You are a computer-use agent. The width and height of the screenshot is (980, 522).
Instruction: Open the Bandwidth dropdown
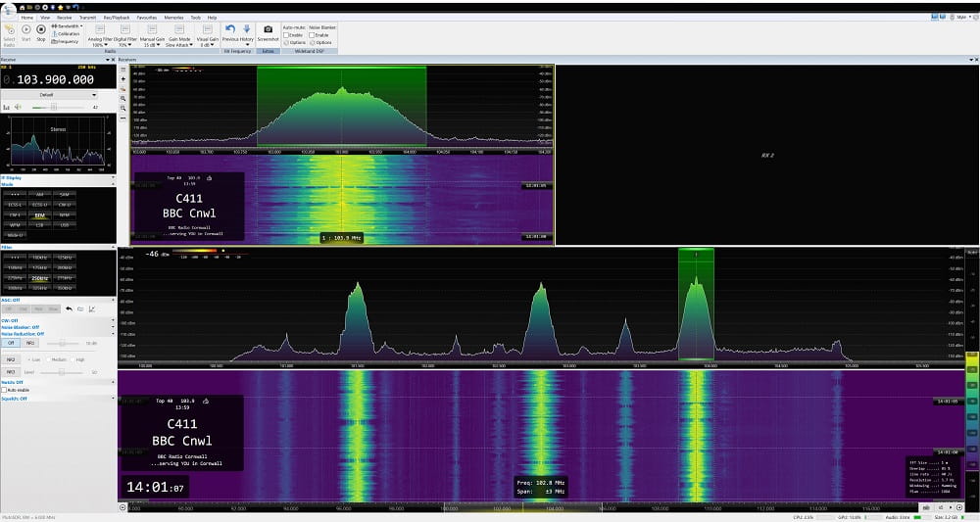pos(71,26)
